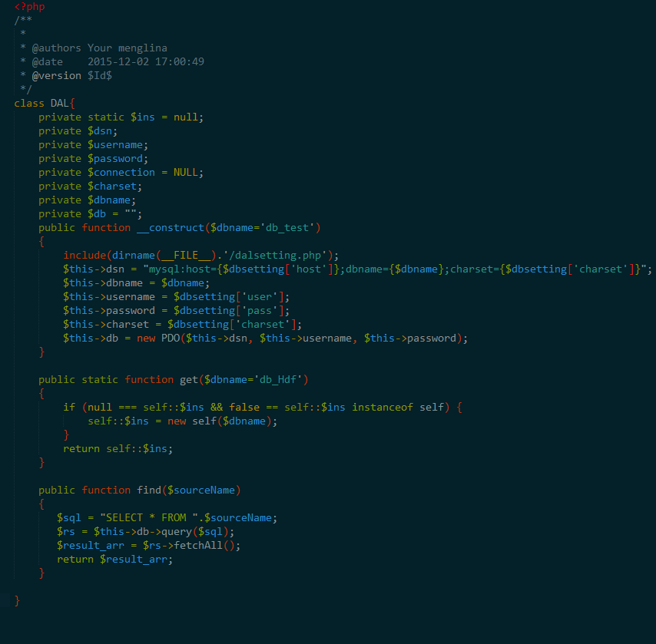Image resolution: width=656 pixels, height=644 pixels.
Task: Click the __construct function name
Action: (171, 227)
